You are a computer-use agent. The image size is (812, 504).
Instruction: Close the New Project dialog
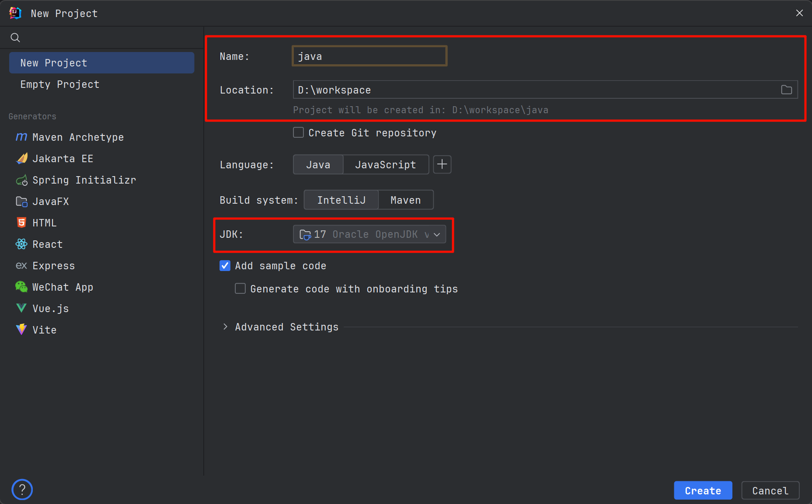[799, 13]
